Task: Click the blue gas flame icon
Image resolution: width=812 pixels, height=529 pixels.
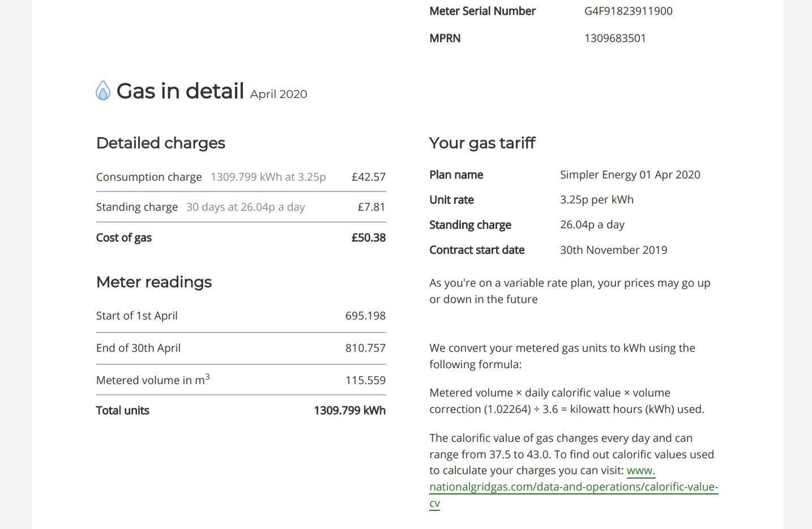Action: [103, 91]
